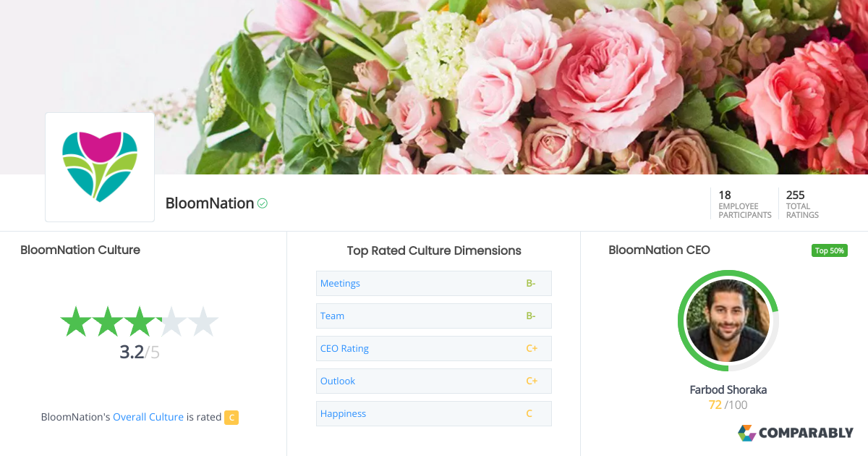Click the green Top 50% badge

829,250
